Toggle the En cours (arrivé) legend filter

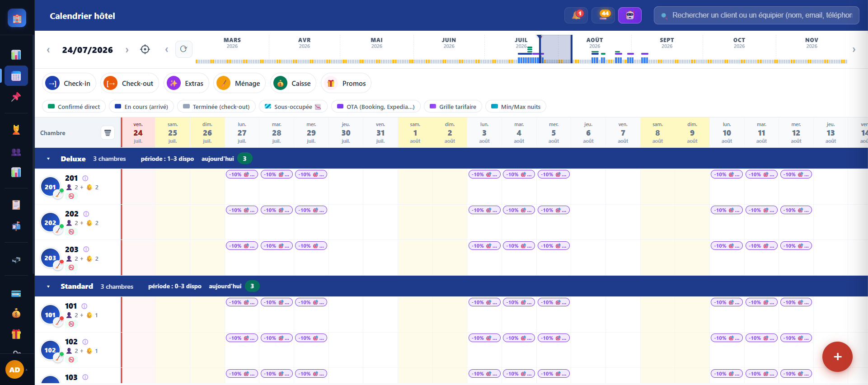pyautogui.click(x=141, y=107)
